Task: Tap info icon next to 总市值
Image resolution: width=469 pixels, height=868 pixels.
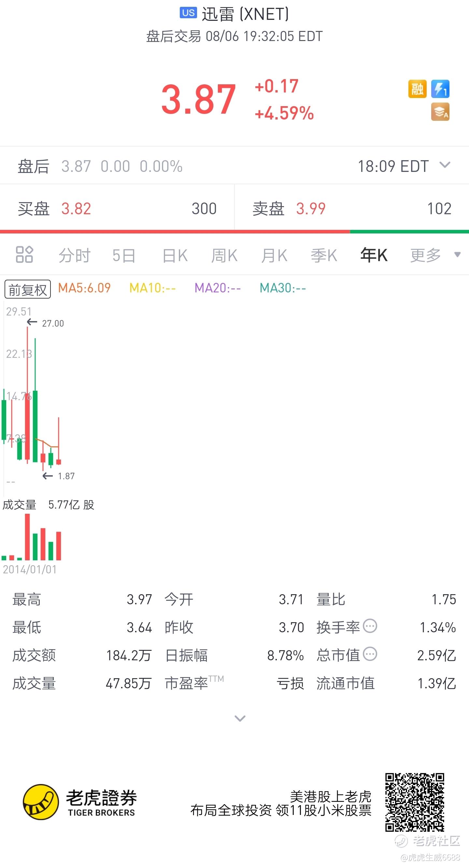Action: pos(370,654)
